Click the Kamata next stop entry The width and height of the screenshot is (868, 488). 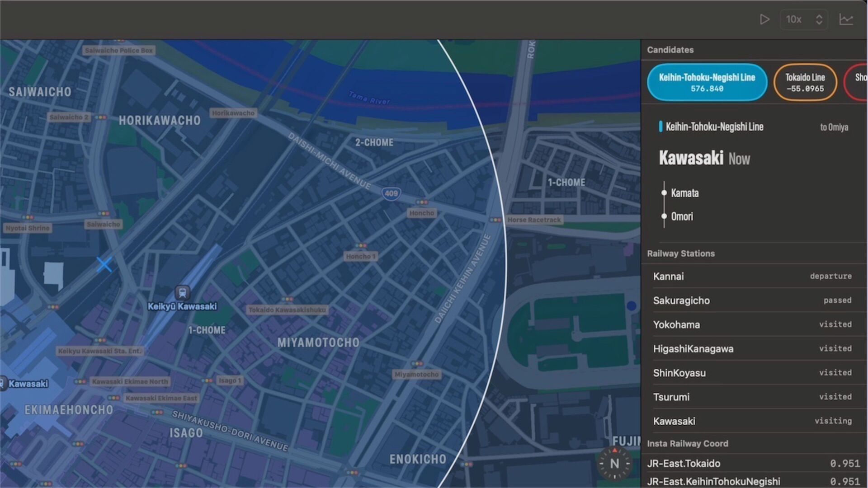pyautogui.click(x=684, y=193)
